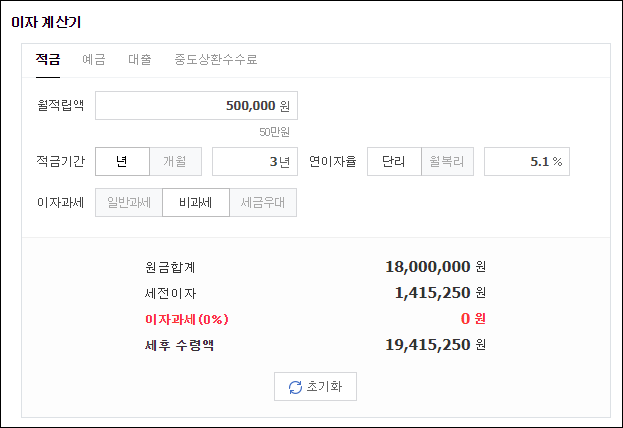Switch to the 적금 tab

pyautogui.click(x=48, y=60)
